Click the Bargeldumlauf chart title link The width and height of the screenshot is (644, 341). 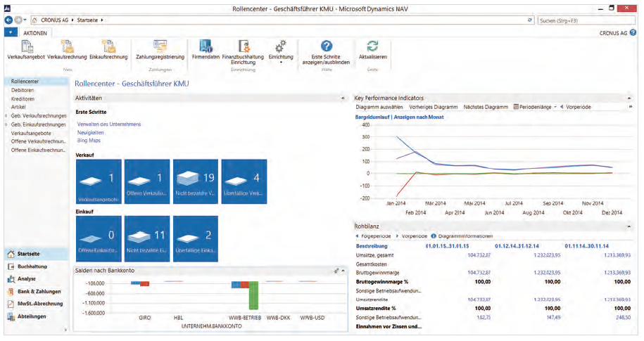tap(399, 117)
